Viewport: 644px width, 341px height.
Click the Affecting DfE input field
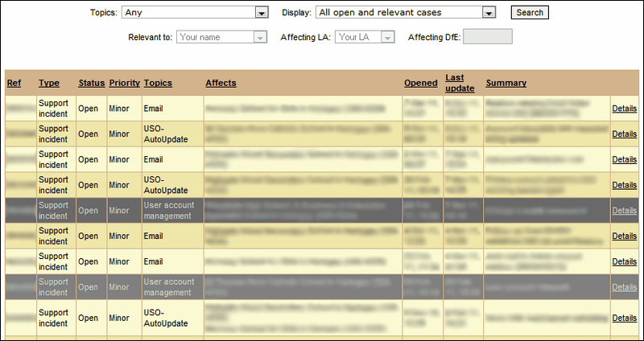point(488,36)
